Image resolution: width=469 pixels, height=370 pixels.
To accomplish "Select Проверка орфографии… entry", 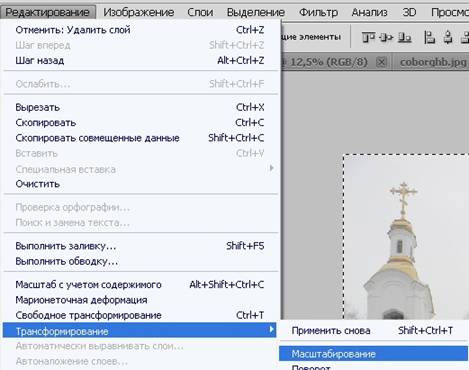I will (x=140, y=207).
